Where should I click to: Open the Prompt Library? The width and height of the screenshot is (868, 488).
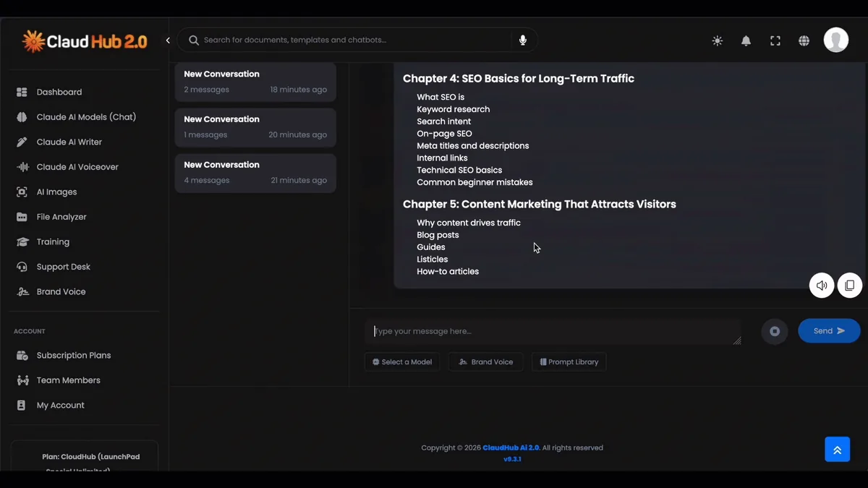[569, 362]
